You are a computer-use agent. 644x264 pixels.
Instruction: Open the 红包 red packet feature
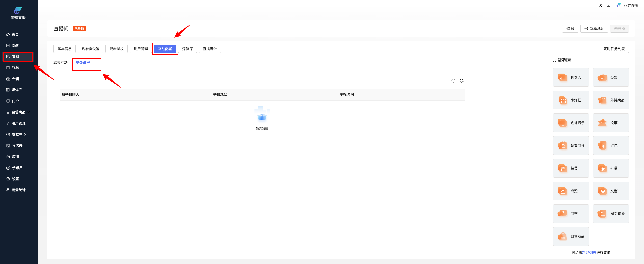click(x=610, y=146)
